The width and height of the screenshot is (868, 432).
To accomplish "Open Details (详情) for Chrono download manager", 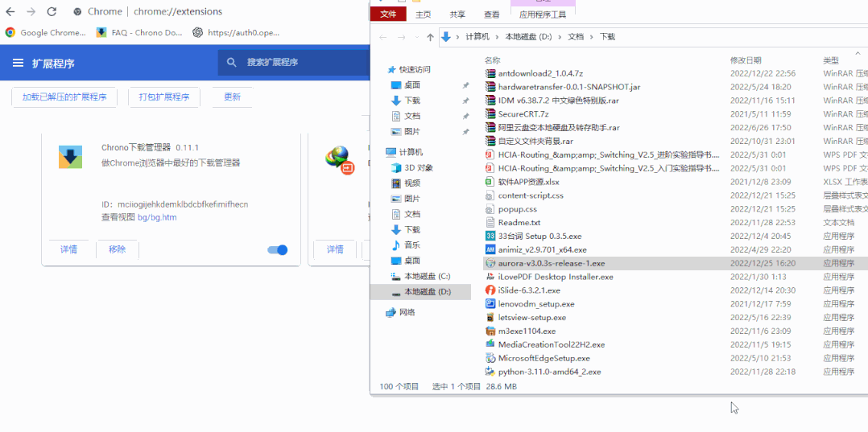I will 68,249.
